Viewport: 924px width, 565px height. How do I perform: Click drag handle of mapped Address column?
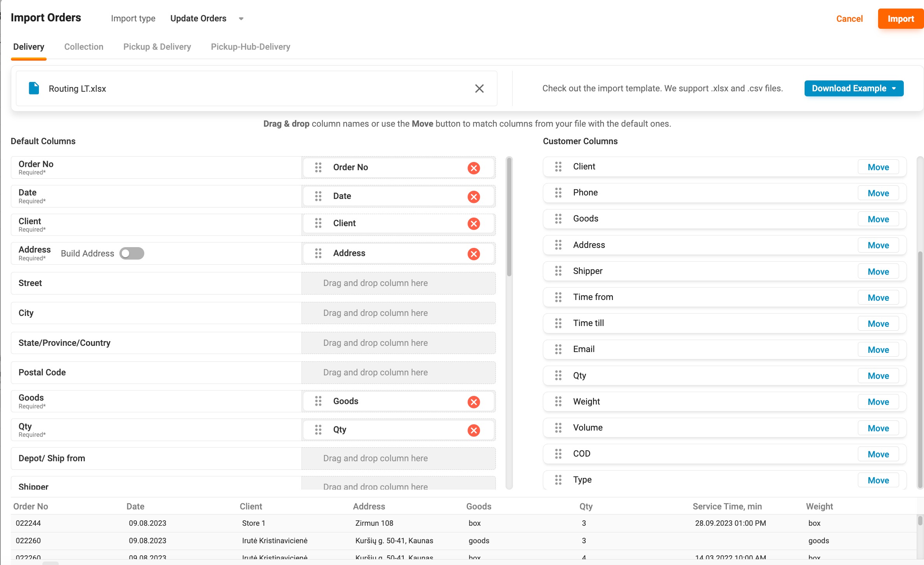318,253
